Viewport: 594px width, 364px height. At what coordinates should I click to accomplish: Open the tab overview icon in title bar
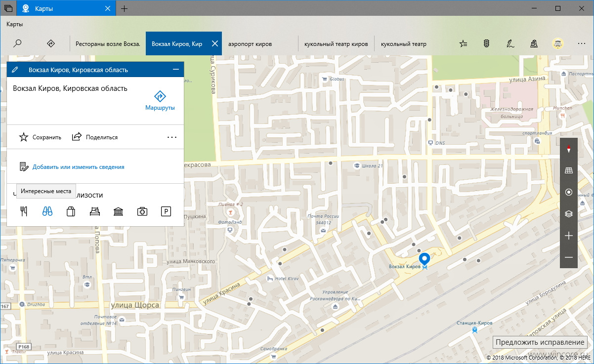point(8,8)
